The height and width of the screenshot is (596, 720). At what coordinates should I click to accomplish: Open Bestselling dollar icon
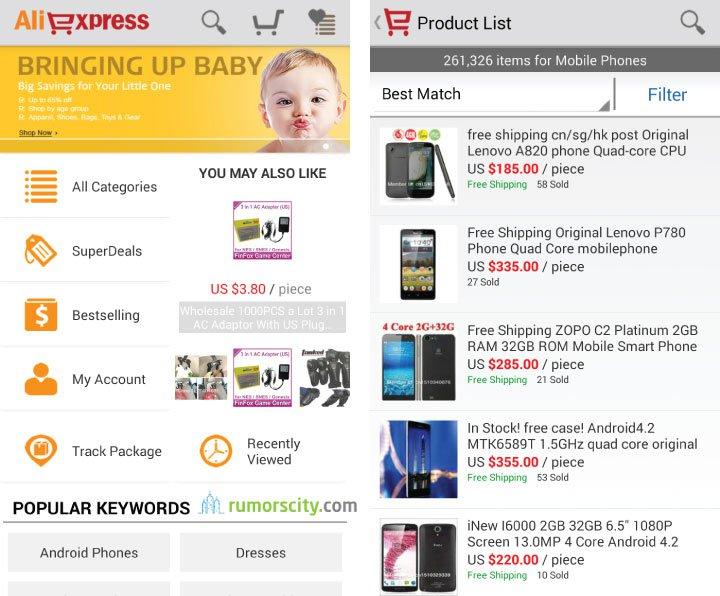pos(41,315)
